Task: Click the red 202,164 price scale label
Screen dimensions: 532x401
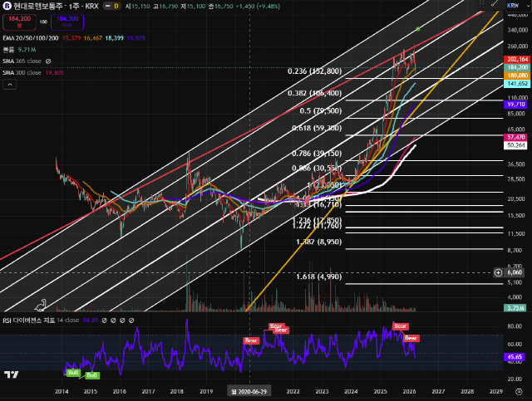Action: [x=517, y=59]
